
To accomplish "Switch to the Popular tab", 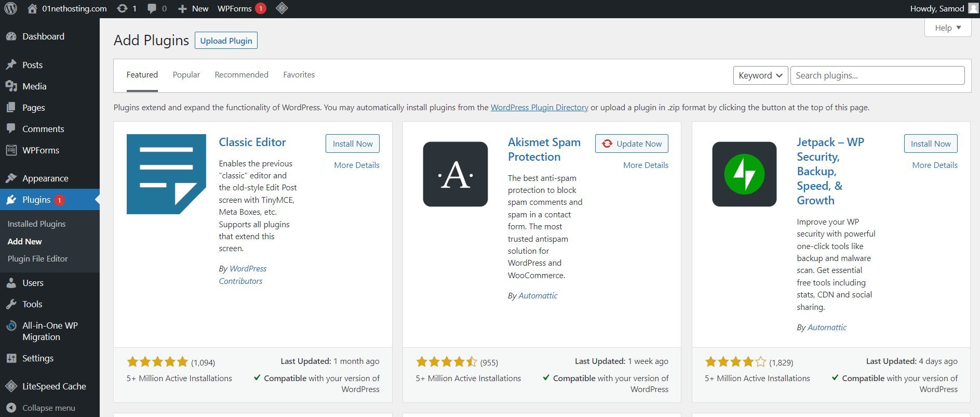I will [x=186, y=75].
